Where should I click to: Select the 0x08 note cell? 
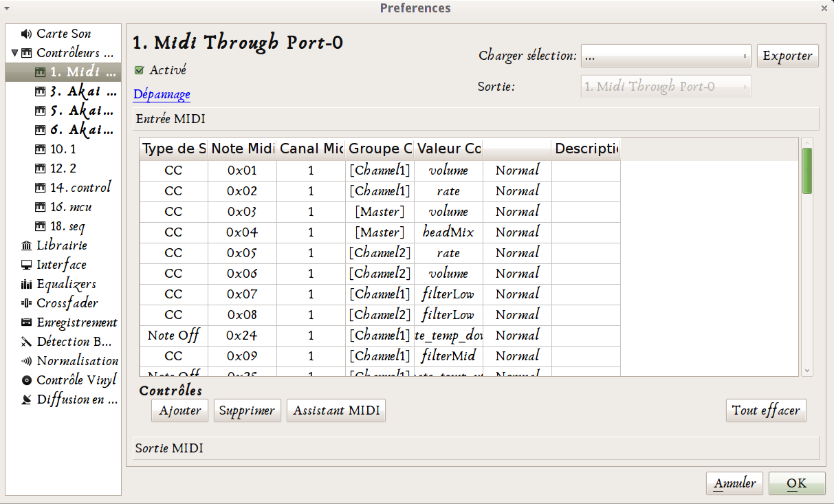click(242, 315)
